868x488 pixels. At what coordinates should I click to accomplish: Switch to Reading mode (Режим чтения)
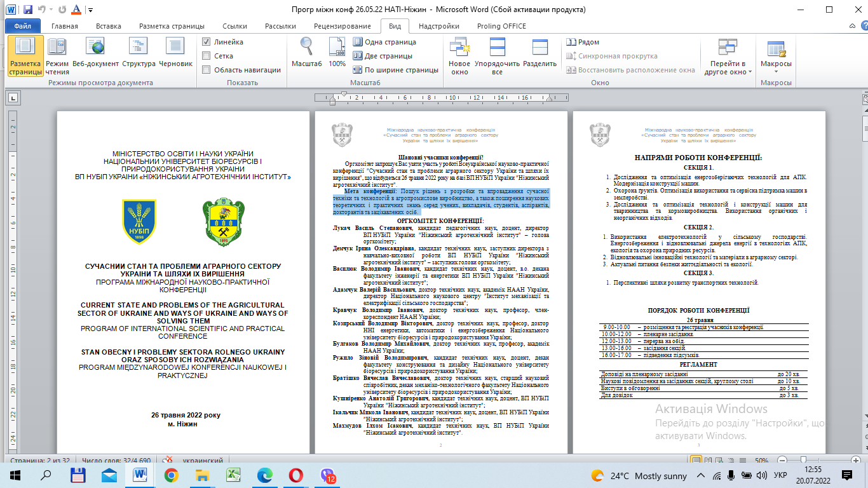[x=57, y=56]
